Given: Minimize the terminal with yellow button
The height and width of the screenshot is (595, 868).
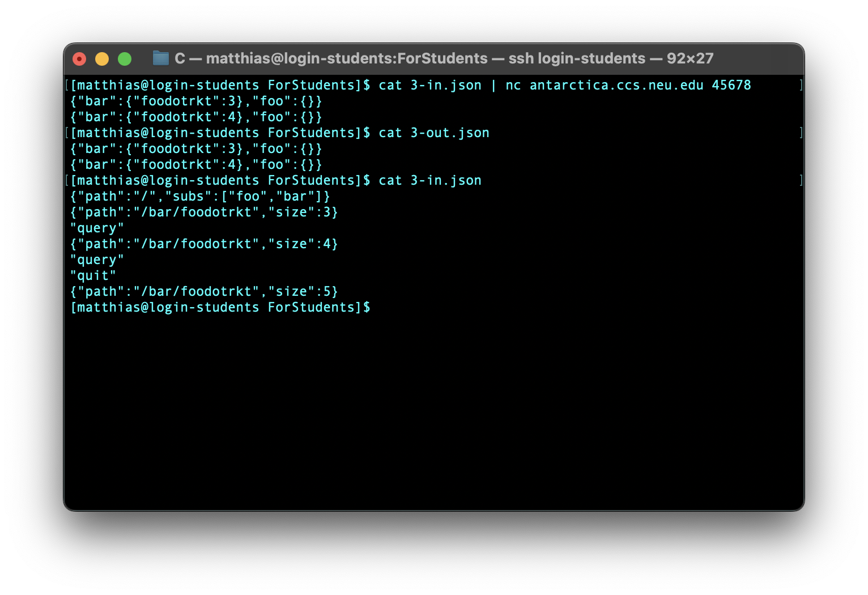Looking at the screenshot, I should (x=102, y=59).
